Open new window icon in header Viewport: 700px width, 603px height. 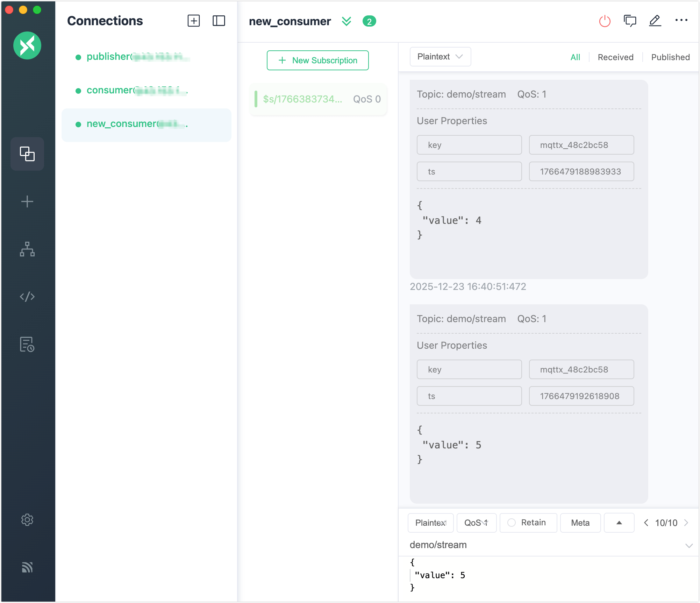(630, 21)
